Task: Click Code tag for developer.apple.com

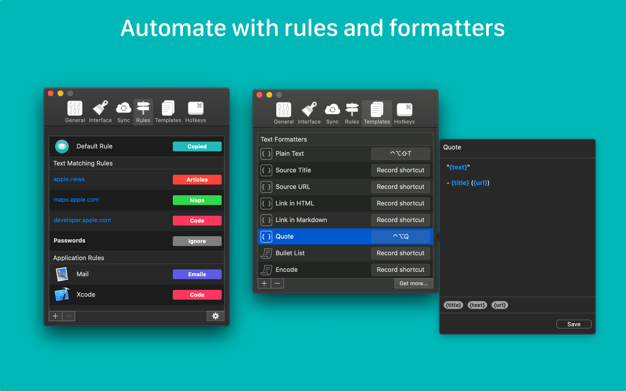Action: [x=197, y=220]
